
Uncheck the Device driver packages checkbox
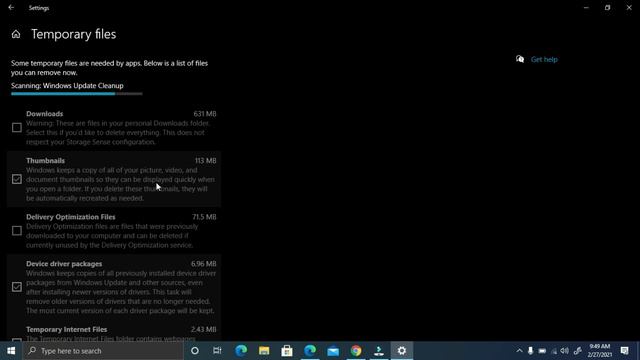(17, 287)
